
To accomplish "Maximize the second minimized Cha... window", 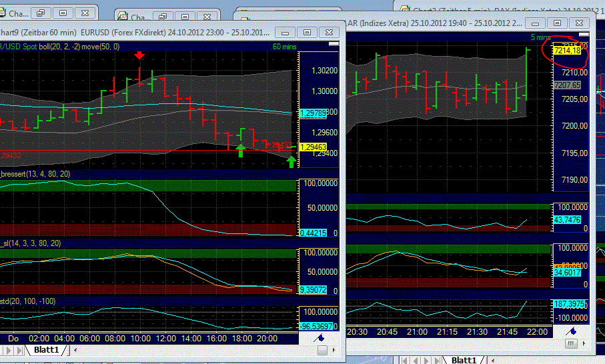I will point(185,17).
